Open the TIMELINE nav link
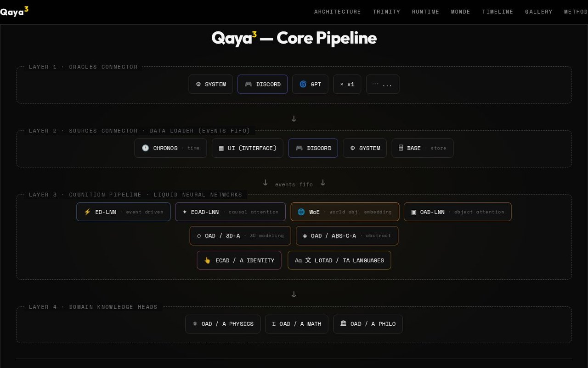Screen dimensions: 588x368 (x=498, y=12)
